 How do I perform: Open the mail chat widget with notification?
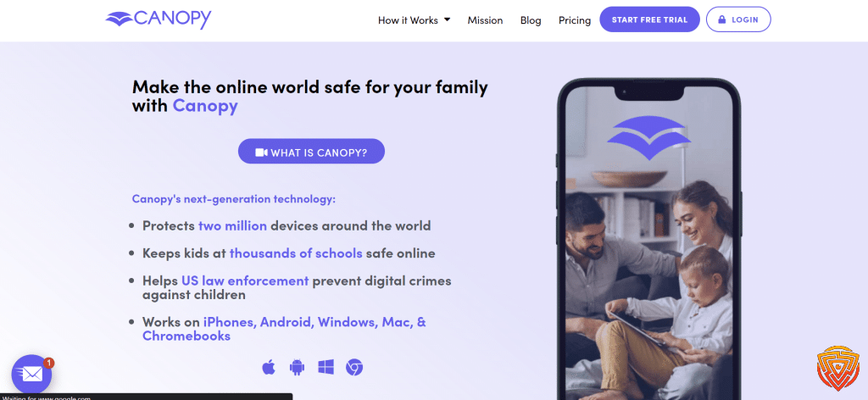pyautogui.click(x=31, y=374)
